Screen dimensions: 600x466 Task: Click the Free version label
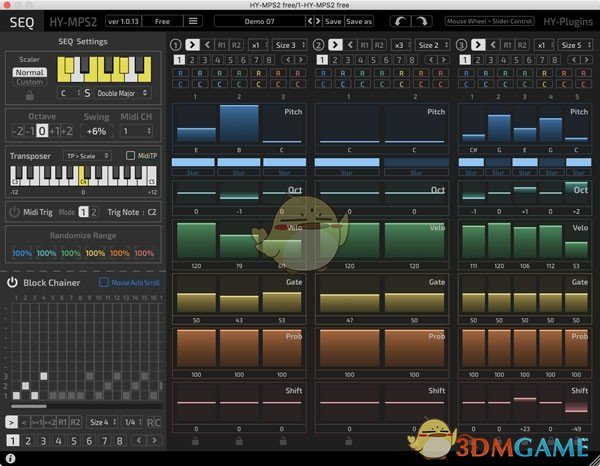coord(162,21)
